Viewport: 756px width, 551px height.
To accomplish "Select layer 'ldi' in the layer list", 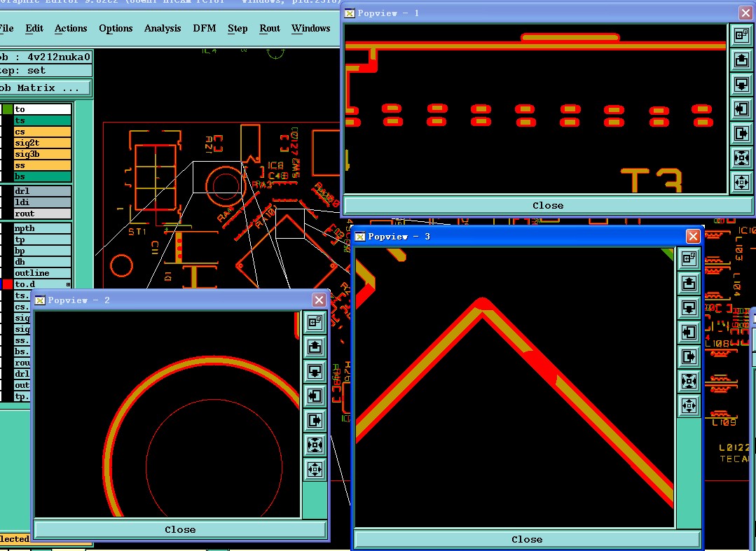I will point(43,202).
